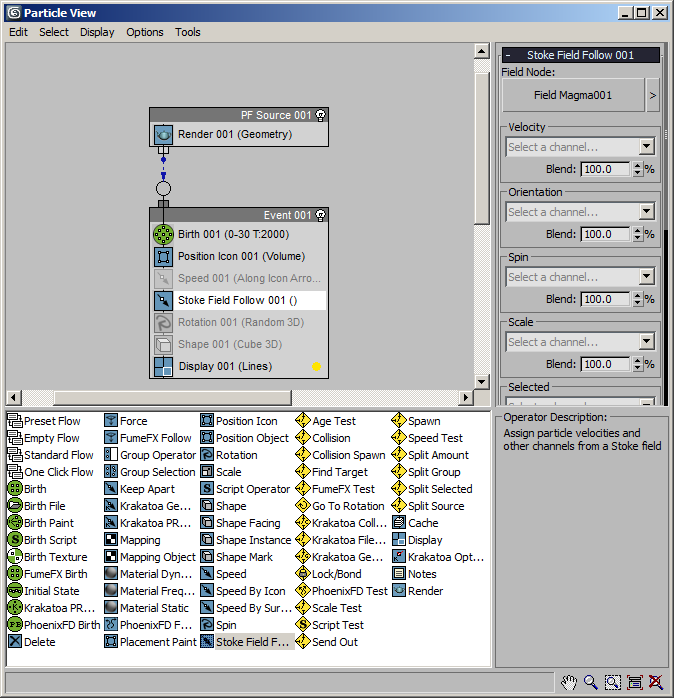The image size is (674, 698).
Task: Open the Select menu
Action: 54,32
